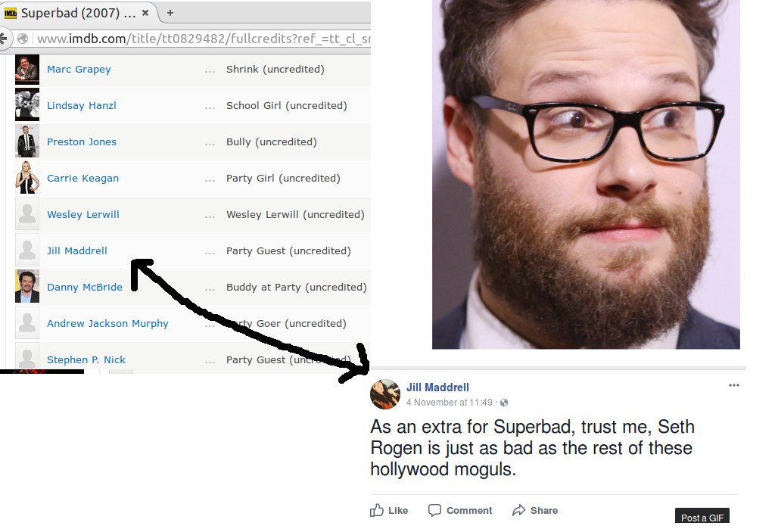Click the public globe privacy icon

(x=504, y=403)
